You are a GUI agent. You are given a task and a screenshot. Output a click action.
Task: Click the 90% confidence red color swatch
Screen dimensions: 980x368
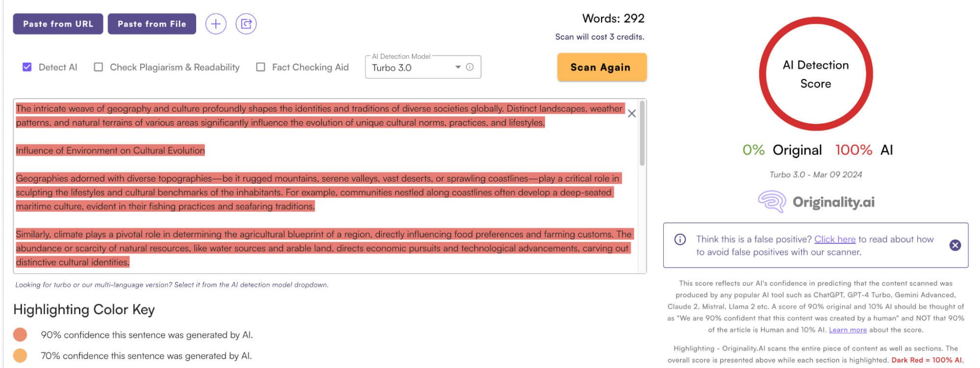coord(20,335)
